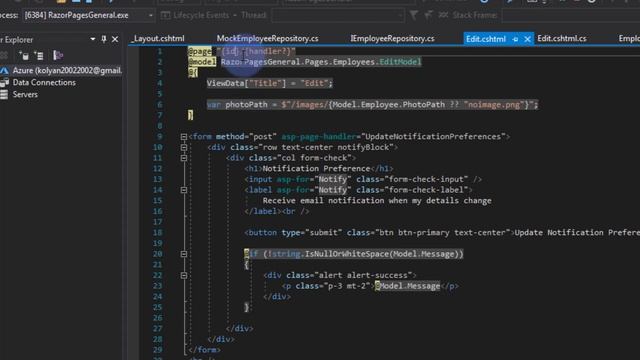Click the photoPath variable on line 6
Image resolution: width=640 pixels, height=360 pixels.
pos(246,105)
